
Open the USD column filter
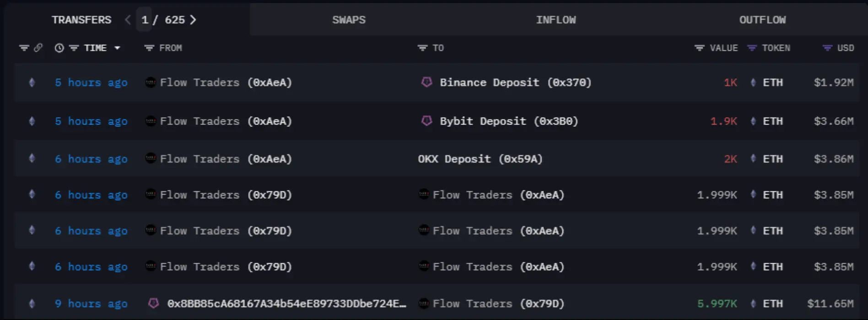pyautogui.click(x=826, y=48)
